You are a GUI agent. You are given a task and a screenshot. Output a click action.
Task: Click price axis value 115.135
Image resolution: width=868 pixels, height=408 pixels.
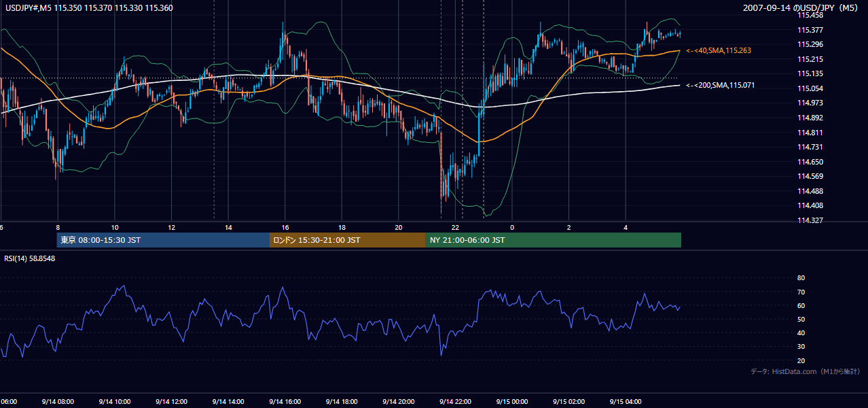click(810, 73)
